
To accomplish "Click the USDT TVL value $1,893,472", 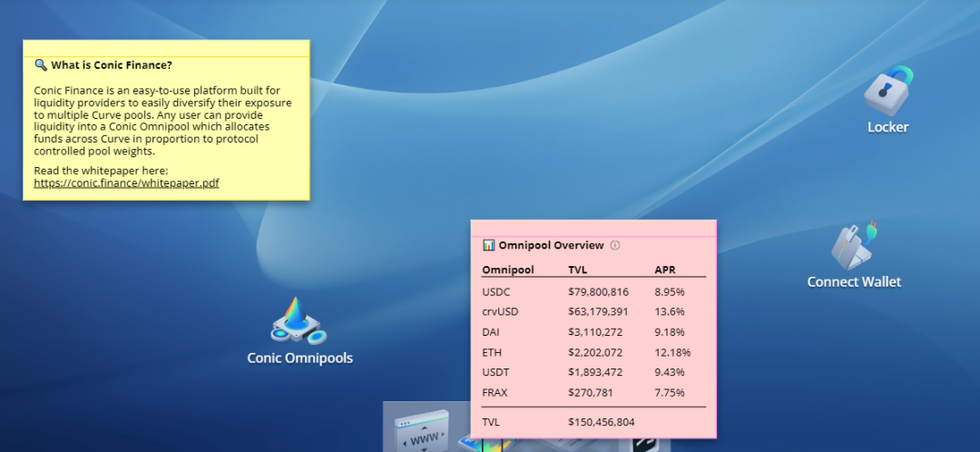I will tap(595, 373).
